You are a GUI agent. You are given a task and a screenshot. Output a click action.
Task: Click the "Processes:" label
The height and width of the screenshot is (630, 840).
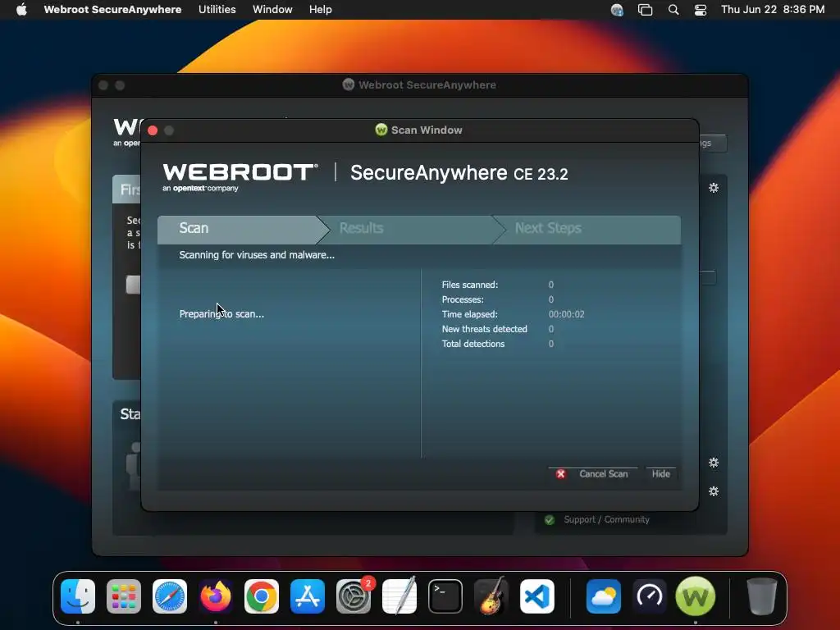[x=463, y=300]
